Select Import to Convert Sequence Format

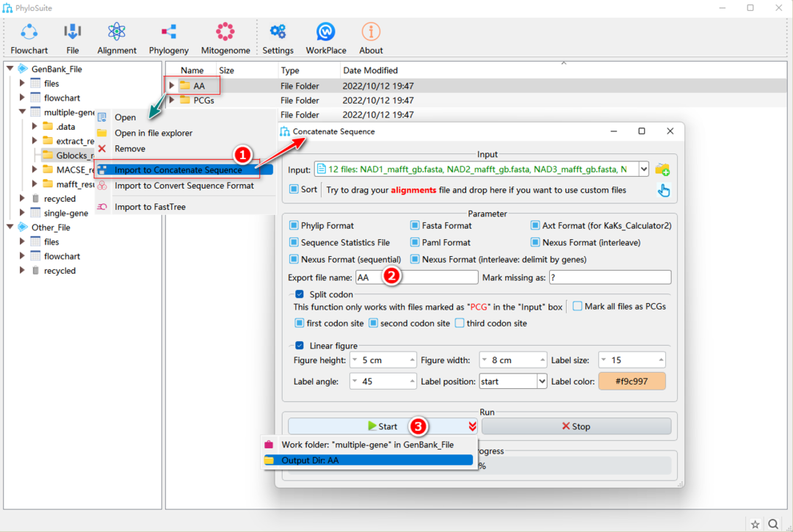186,186
